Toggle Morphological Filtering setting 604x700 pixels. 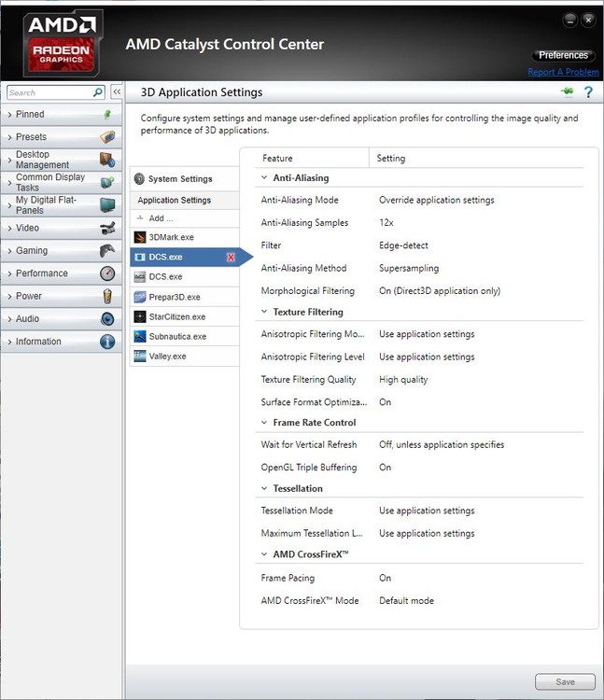[x=440, y=291]
